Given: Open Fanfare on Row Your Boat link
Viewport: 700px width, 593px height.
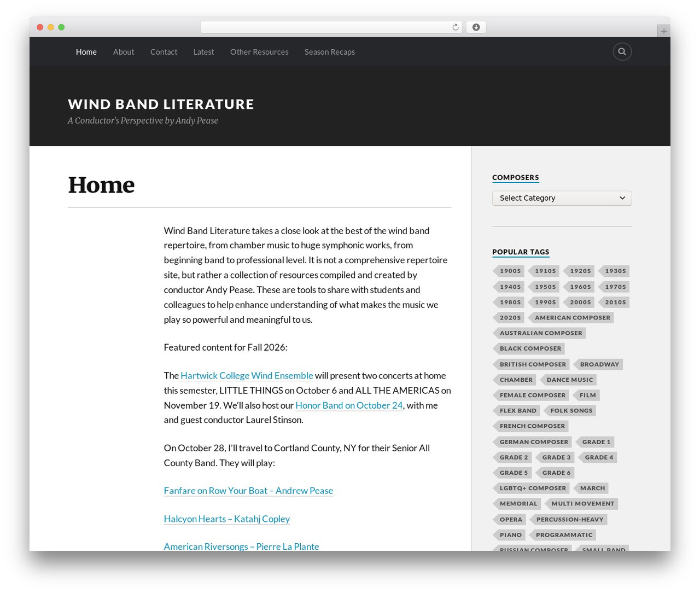Looking at the screenshot, I should coord(248,491).
